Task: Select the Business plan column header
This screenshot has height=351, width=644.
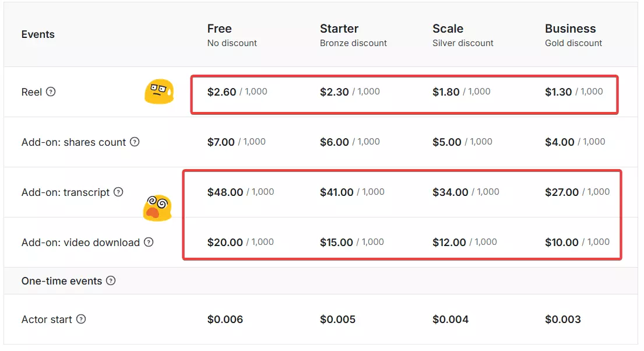Action: click(x=570, y=29)
